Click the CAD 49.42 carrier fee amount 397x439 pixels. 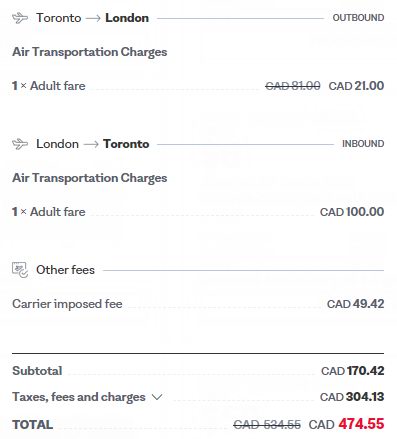click(x=356, y=304)
